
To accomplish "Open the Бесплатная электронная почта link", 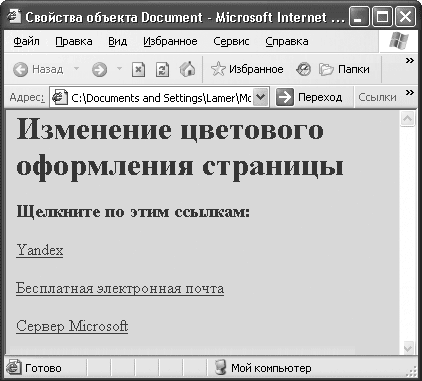I will (x=120, y=288).
